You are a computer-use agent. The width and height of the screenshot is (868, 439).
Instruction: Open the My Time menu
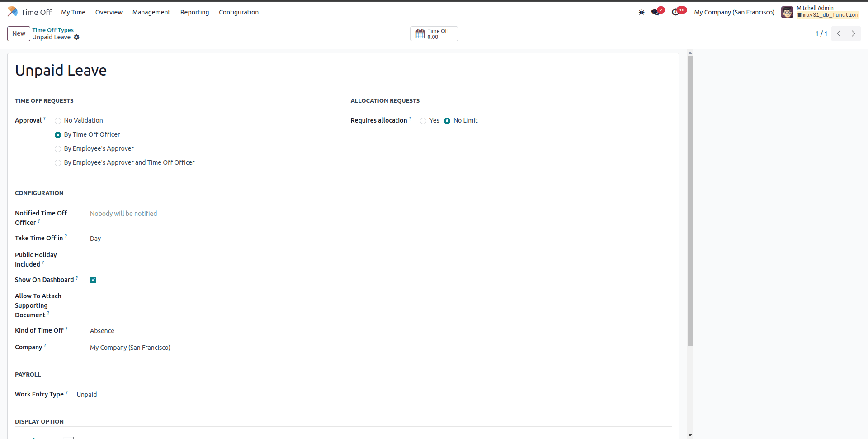pyautogui.click(x=73, y=12)
